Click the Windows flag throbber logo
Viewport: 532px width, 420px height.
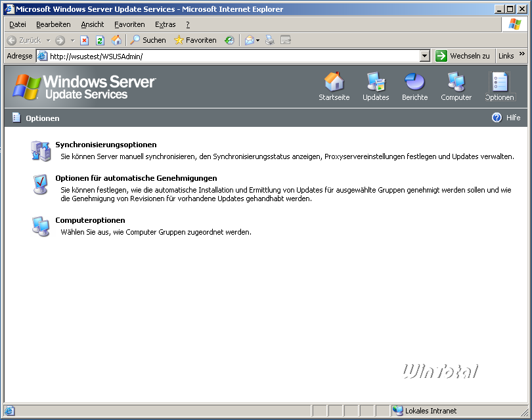click(514, 24)
